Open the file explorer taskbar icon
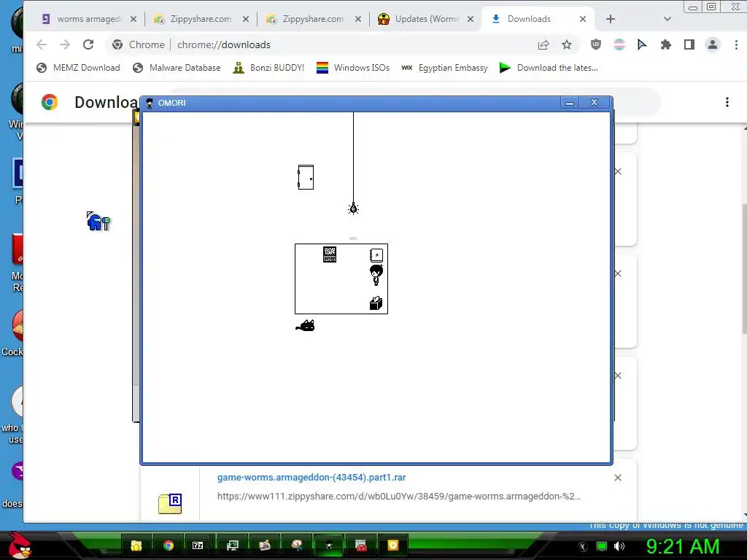This screenshot has width=747, height=560. [x=136, y=545]
